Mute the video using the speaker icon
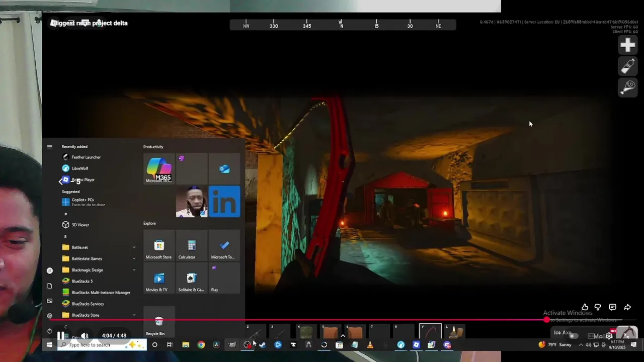The width and height of the screenshot is (644, 362). click(84, 336)
